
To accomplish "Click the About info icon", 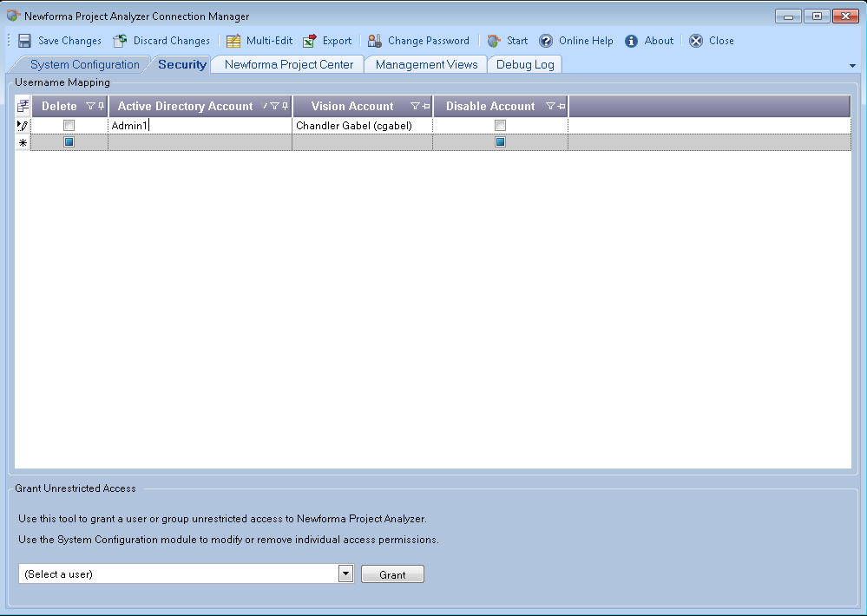I will point(632,41).
